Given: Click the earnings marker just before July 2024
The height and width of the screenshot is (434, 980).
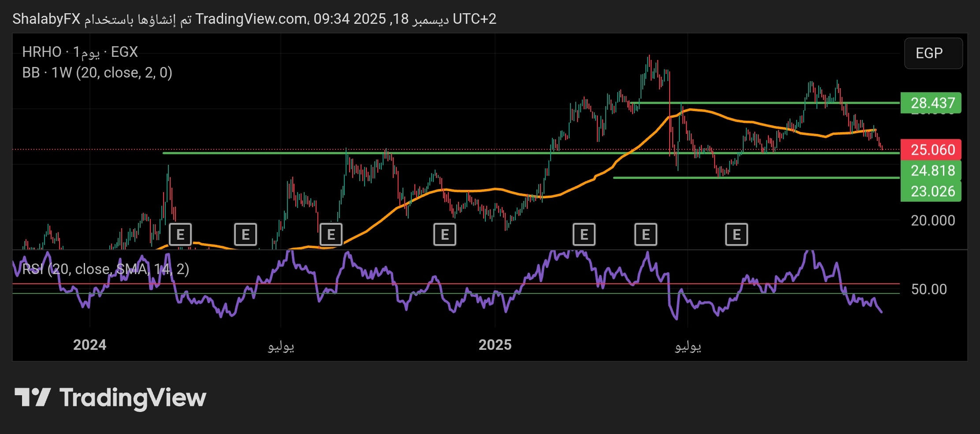Looking at the screenshot, I should 246,235.
